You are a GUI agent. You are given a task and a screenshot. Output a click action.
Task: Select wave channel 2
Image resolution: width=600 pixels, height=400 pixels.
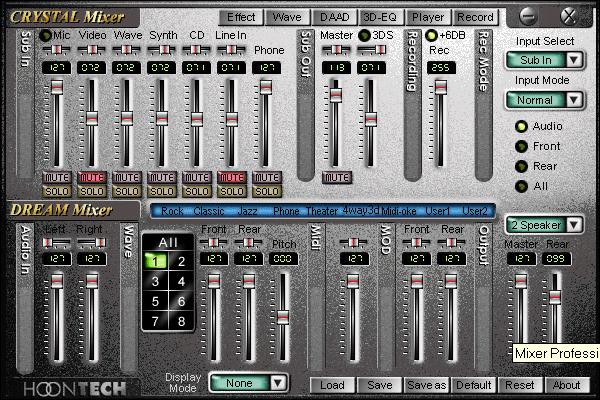pyautogui.click(x=181, y=261)
